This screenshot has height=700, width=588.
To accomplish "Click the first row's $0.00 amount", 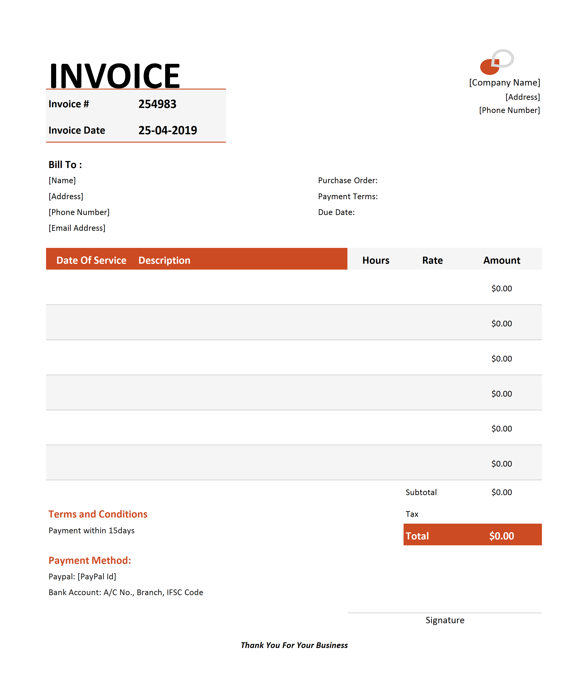I will point(502,288).
